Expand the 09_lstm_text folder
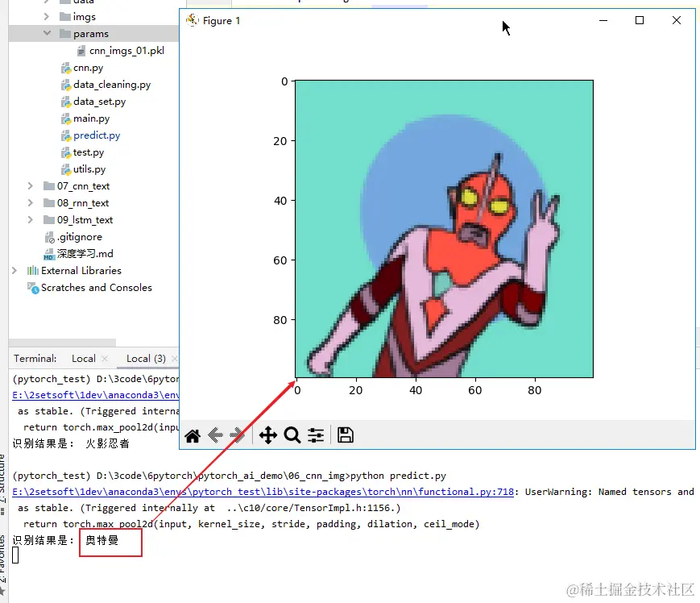Viewport: 700px width, 603px height. coord(31,220)
